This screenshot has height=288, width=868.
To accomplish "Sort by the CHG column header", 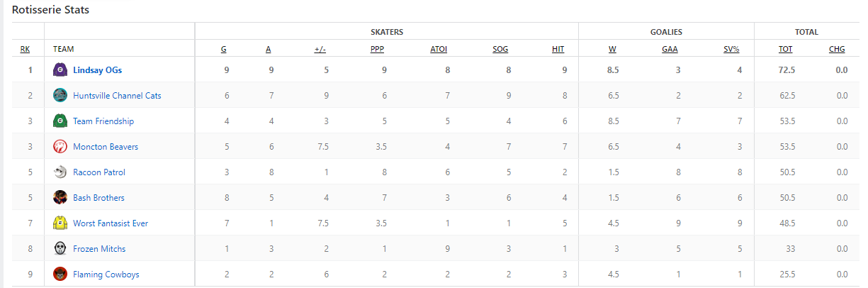I will pos(837,50).
